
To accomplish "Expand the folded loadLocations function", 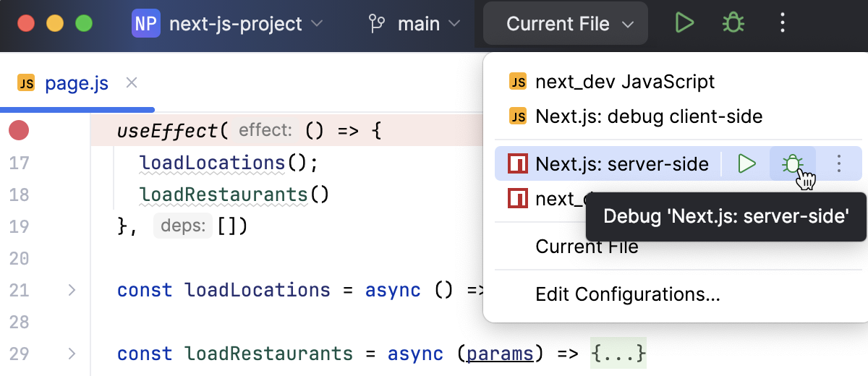I will pos(72,290).
